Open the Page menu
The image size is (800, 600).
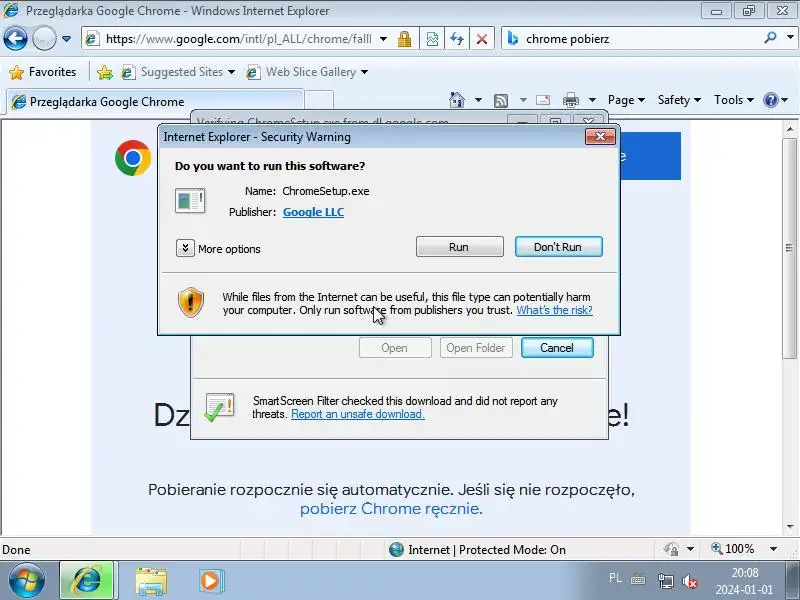[627, 100]
